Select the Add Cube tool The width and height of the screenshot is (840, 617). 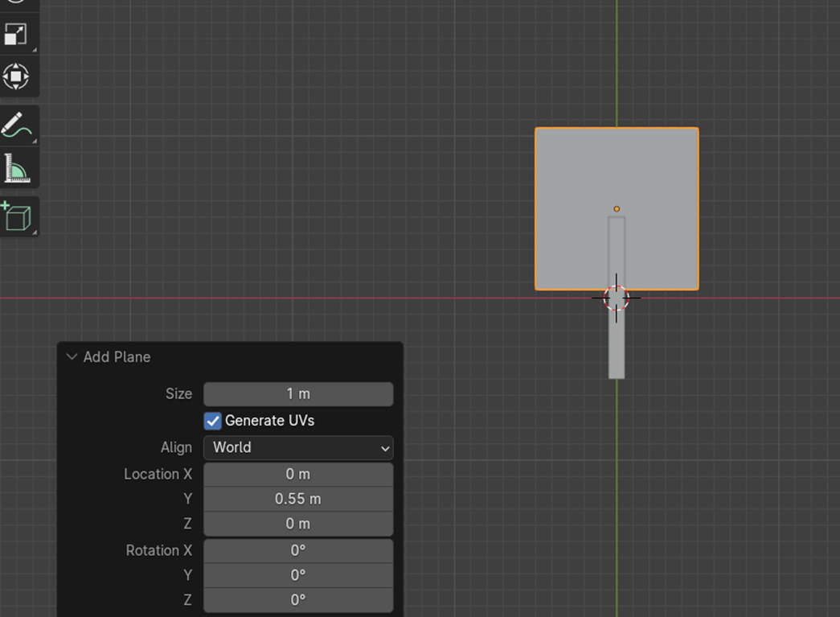click(16, 217)
